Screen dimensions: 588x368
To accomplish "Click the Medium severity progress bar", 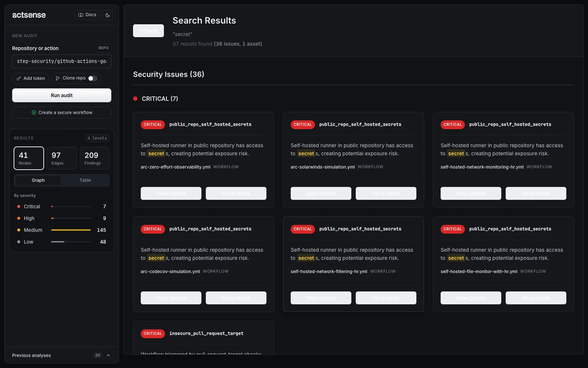I will click(71, 230).
